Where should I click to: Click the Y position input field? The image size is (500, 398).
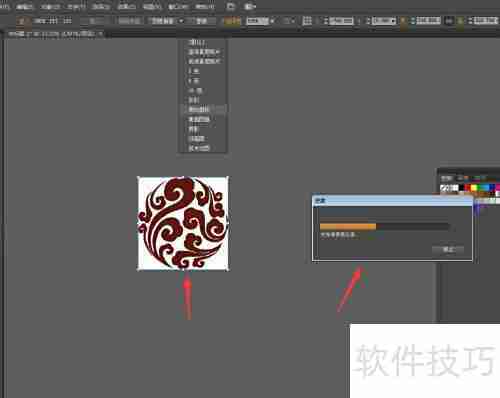384,21
